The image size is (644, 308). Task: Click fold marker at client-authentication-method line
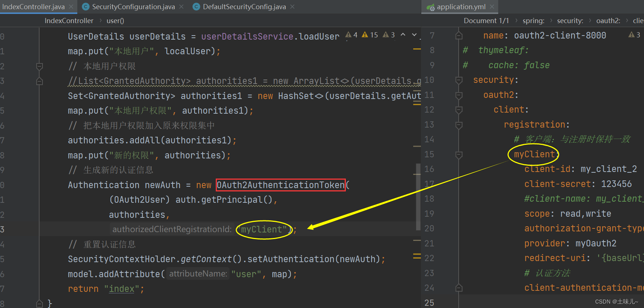[459, 288]
